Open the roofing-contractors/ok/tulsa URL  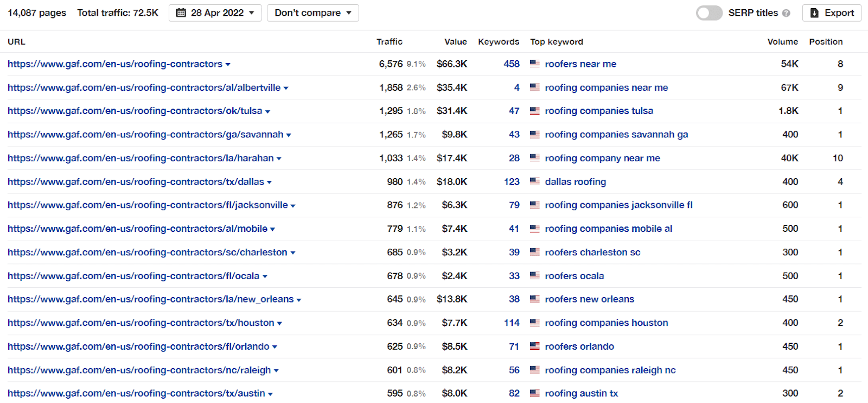click(x=135, y=111)
